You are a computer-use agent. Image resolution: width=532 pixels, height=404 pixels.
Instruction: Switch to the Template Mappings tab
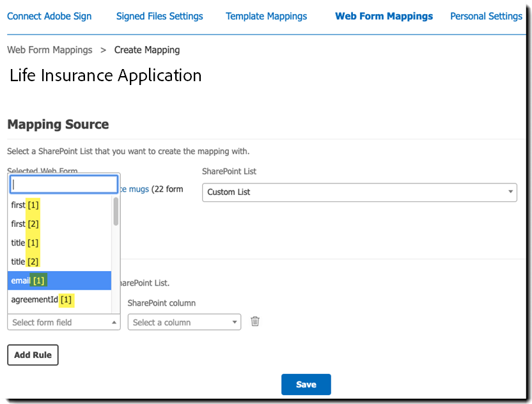click(266, 16)
